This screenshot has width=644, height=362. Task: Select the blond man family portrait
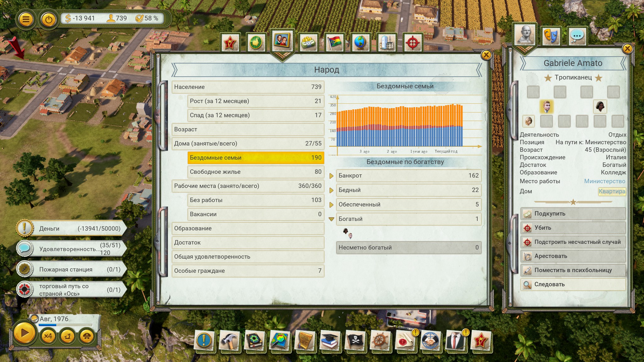(547, 107)
